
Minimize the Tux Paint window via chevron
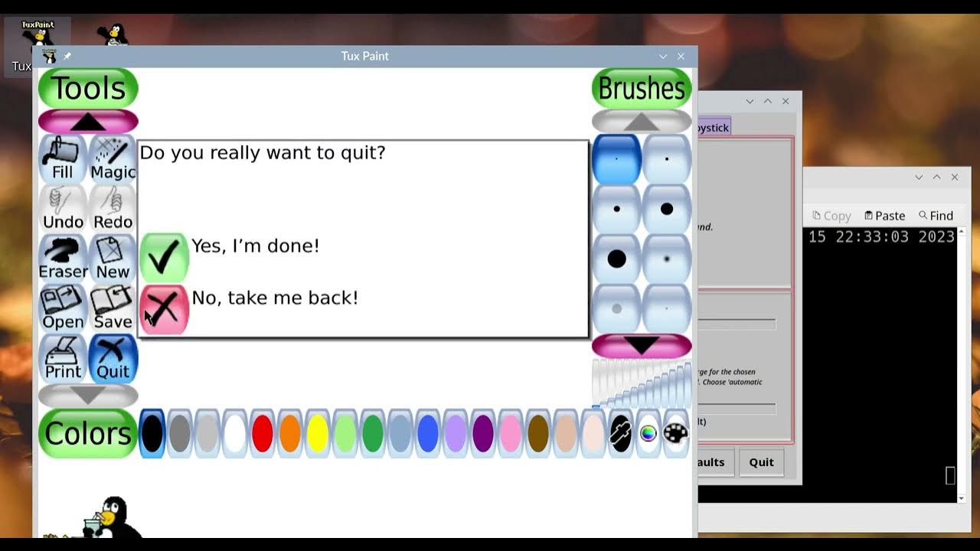point(663,57)
